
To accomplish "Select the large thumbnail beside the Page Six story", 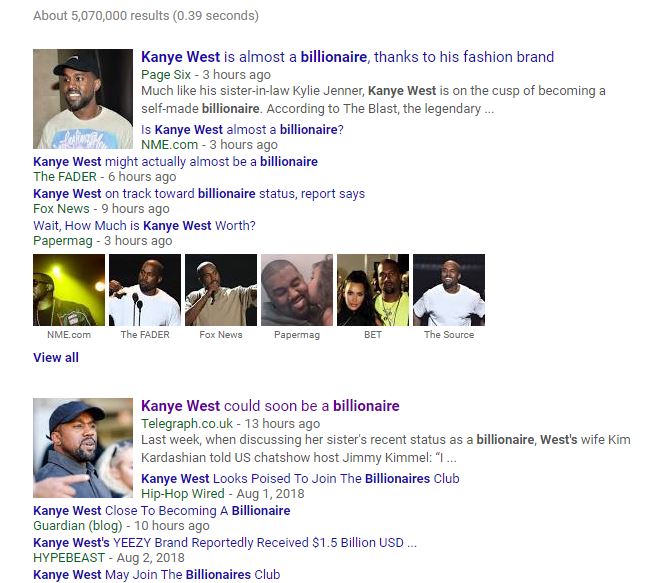I will click(83, 99).
